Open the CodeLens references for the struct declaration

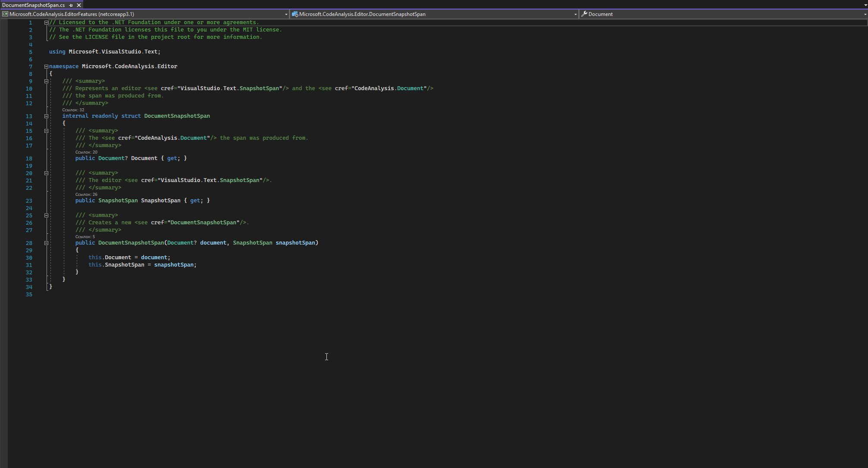click(74, 110)
